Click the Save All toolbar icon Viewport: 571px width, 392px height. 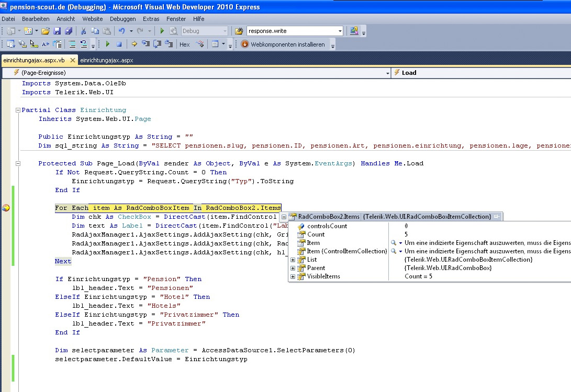(x=68, y=31)
